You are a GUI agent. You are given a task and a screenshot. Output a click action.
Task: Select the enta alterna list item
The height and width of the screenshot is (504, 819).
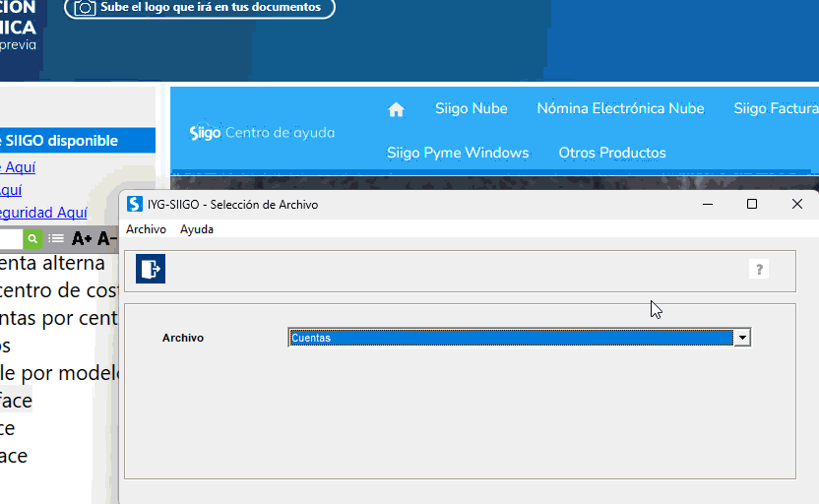(x=52, y=263)
